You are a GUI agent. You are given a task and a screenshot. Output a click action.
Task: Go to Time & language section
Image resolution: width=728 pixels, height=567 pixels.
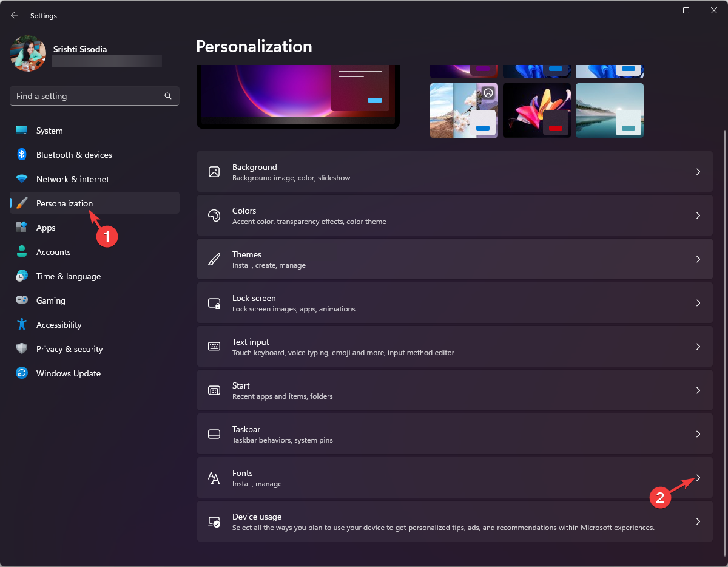(x=69, y=276)
